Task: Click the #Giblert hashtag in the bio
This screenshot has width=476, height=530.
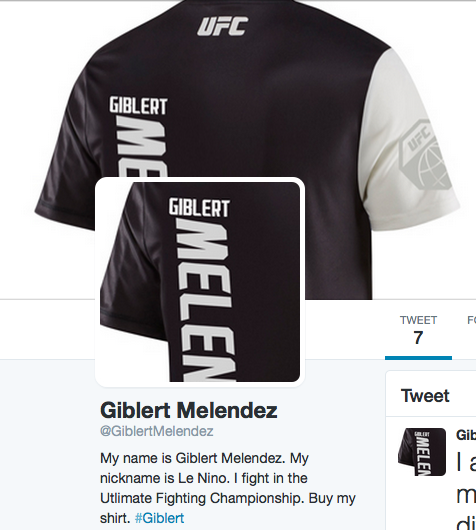Action: 160,518
